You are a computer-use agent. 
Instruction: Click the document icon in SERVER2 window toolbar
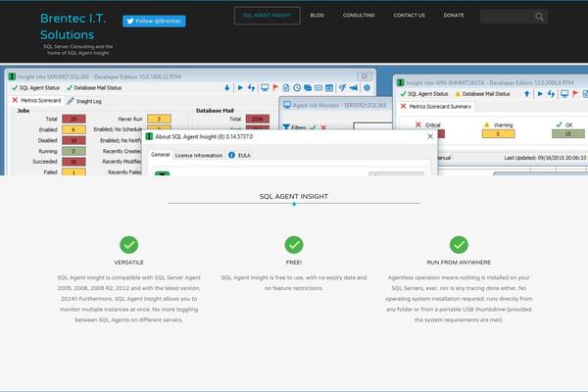(286, 88)
